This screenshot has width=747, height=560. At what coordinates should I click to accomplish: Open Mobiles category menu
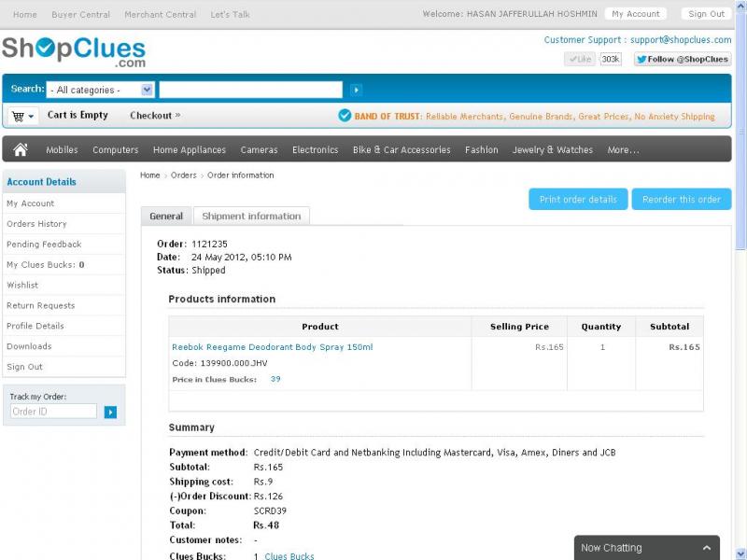tap(62, 149)
